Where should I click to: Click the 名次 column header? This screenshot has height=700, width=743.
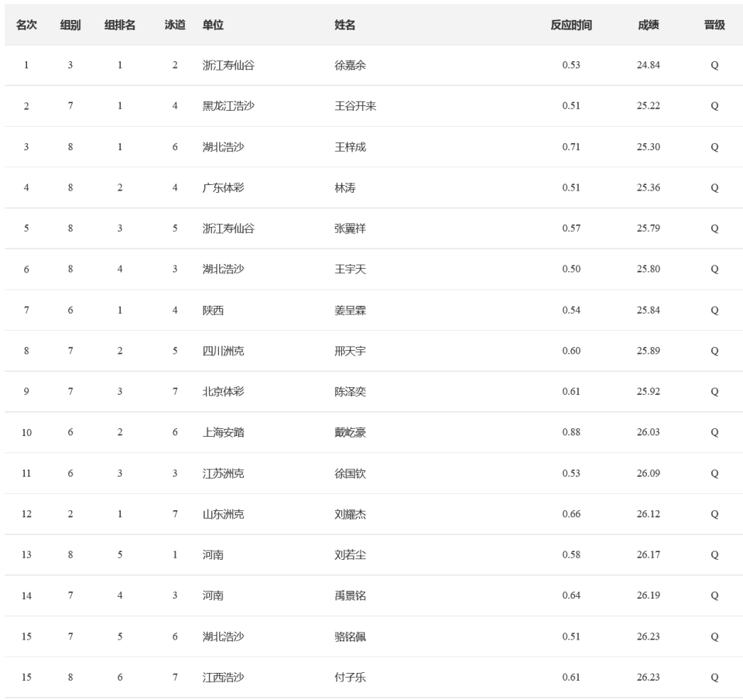tap(26, 25)
